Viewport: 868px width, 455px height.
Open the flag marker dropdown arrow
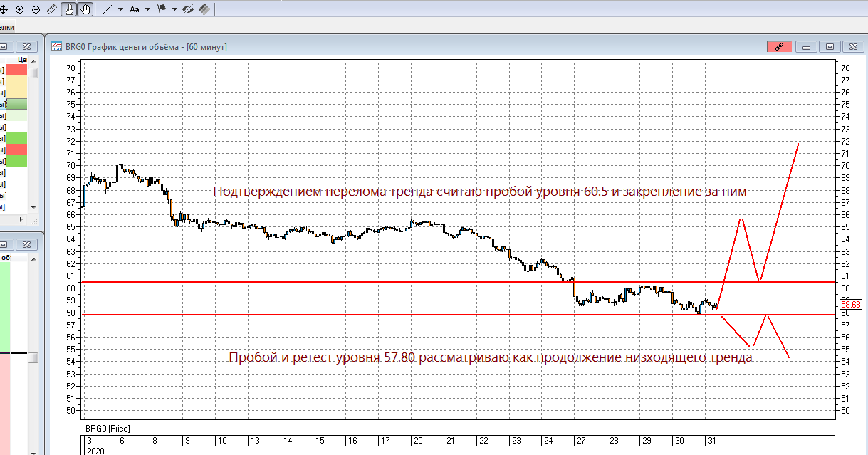174,9
